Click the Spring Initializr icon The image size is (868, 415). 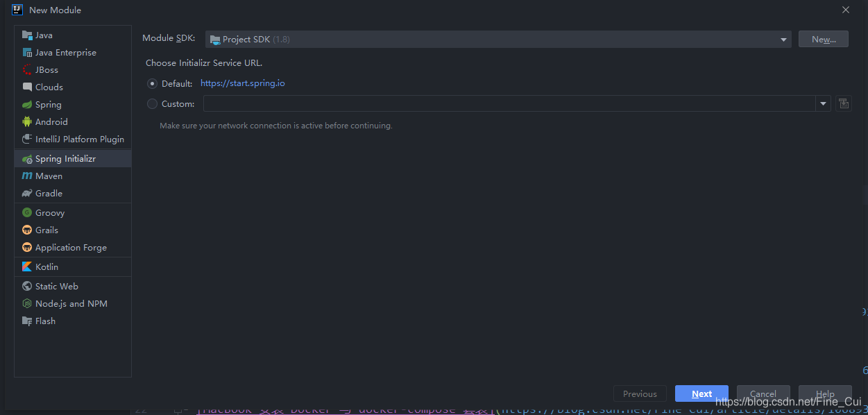(27, 159)
